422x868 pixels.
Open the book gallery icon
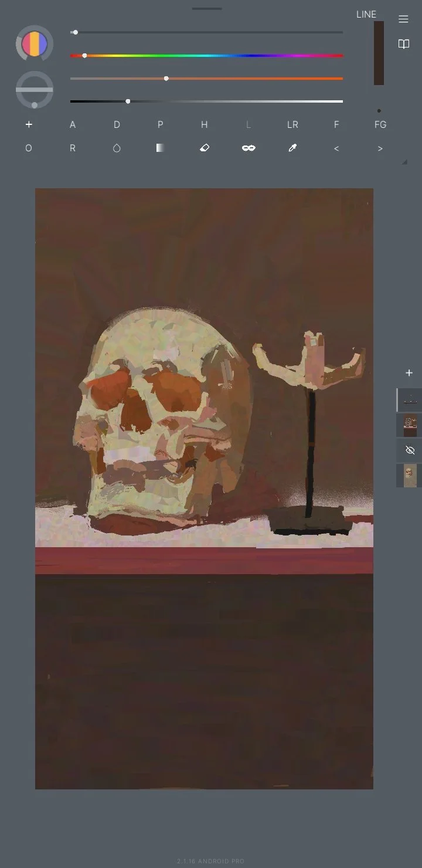point(403,45)
